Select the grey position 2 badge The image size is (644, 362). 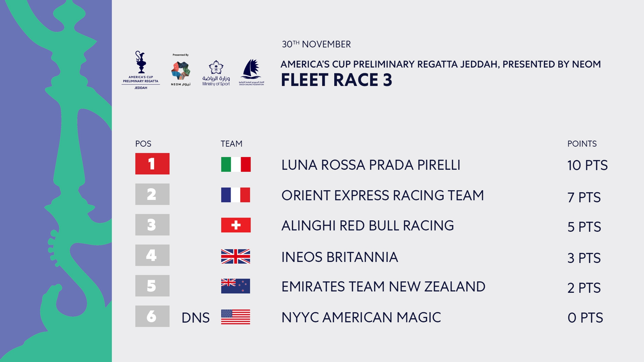(x=152, y=194)
